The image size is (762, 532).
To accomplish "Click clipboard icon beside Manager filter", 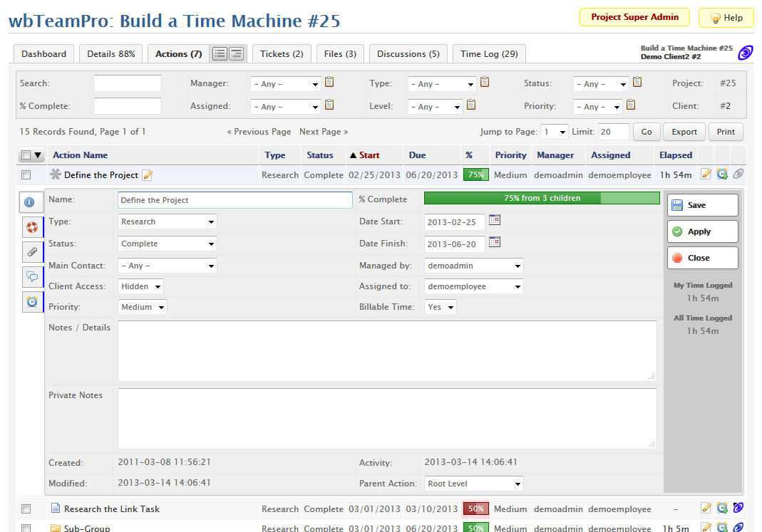I will click(x=329, y=83).
